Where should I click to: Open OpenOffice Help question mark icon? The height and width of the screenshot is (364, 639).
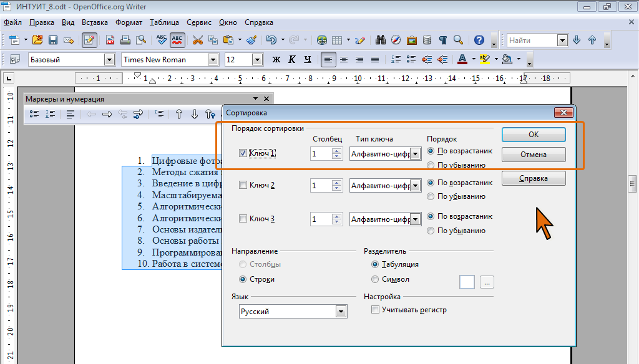(479, 40)
